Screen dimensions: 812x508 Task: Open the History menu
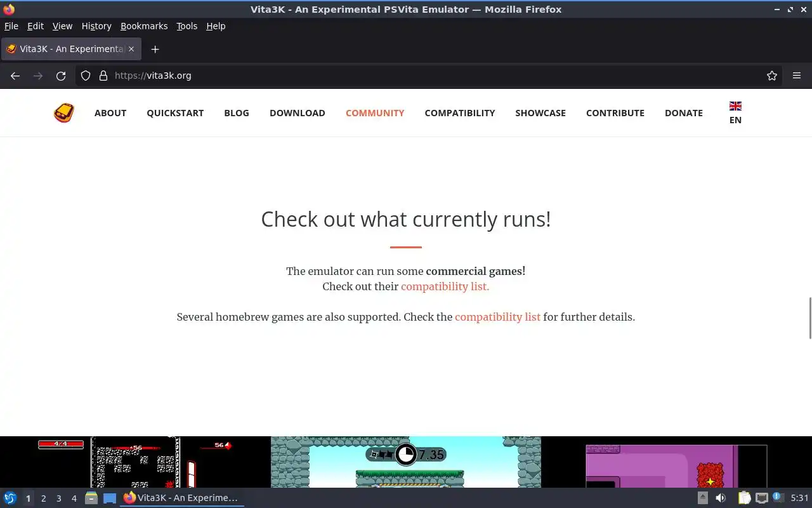coord(96,26)
